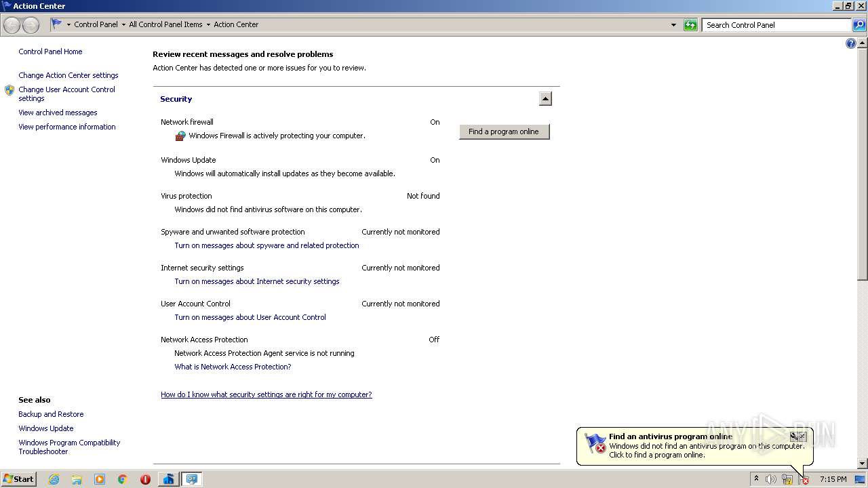Click the flag icon inside the antivirus balloon

595,443
